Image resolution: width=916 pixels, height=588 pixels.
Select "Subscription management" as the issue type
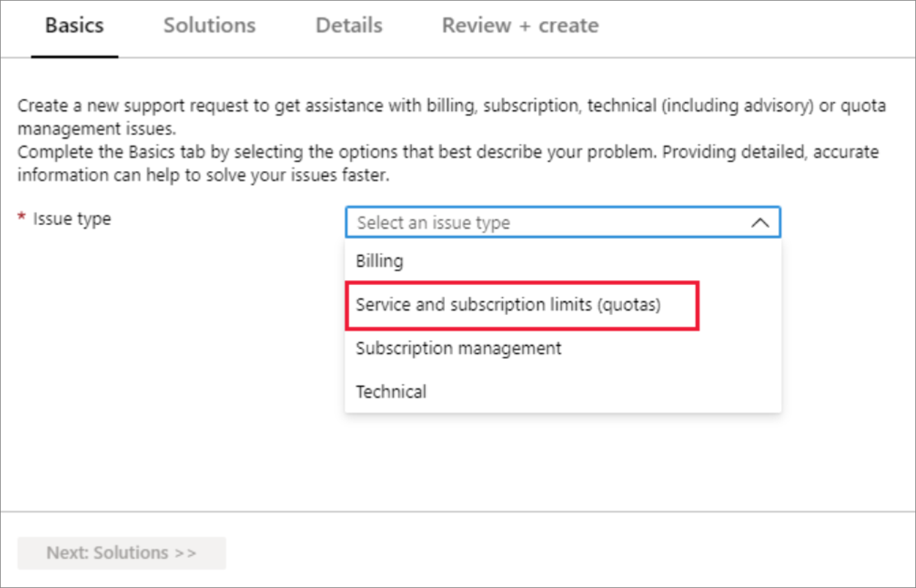(x=458, y=348)
